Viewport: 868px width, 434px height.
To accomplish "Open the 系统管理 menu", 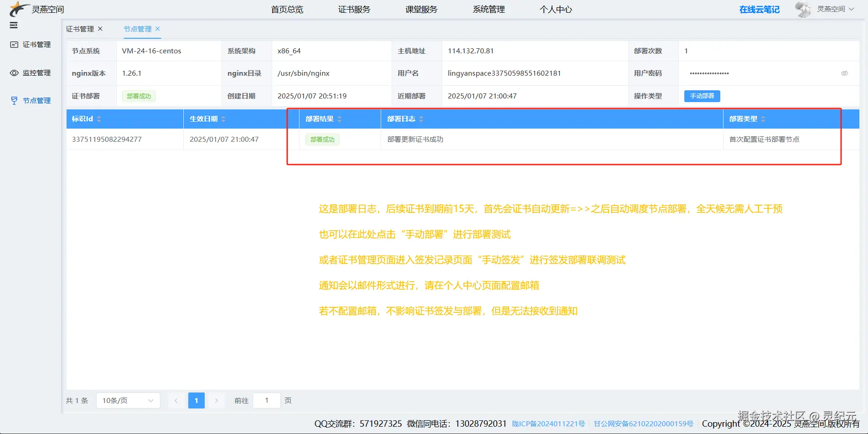I will [x=488, y=9].
